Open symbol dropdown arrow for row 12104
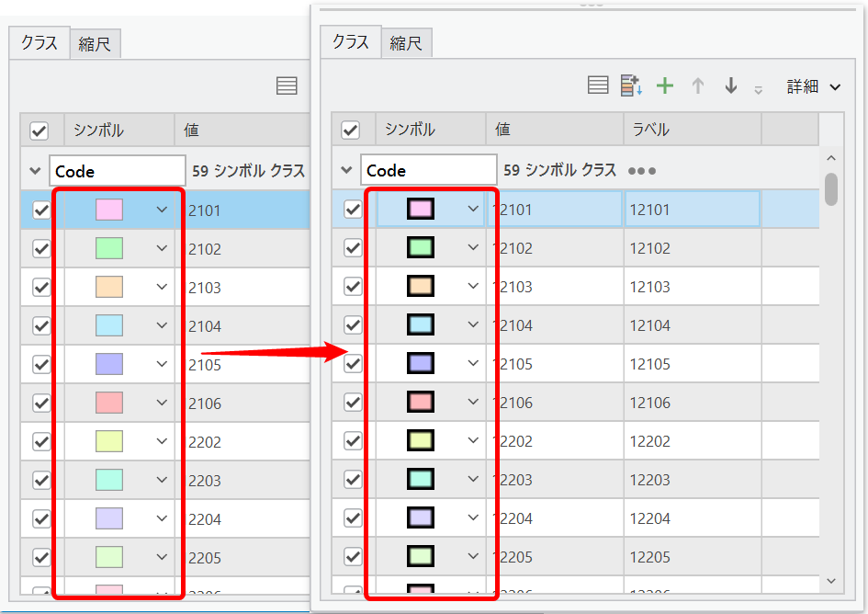The height and width of the screenshot is (614, 868). (473, 325)
